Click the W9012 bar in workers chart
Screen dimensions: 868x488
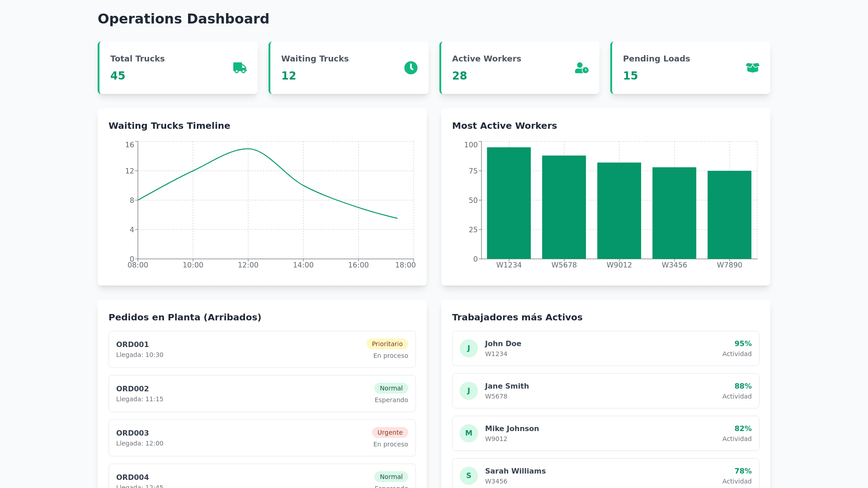(619, 211)
